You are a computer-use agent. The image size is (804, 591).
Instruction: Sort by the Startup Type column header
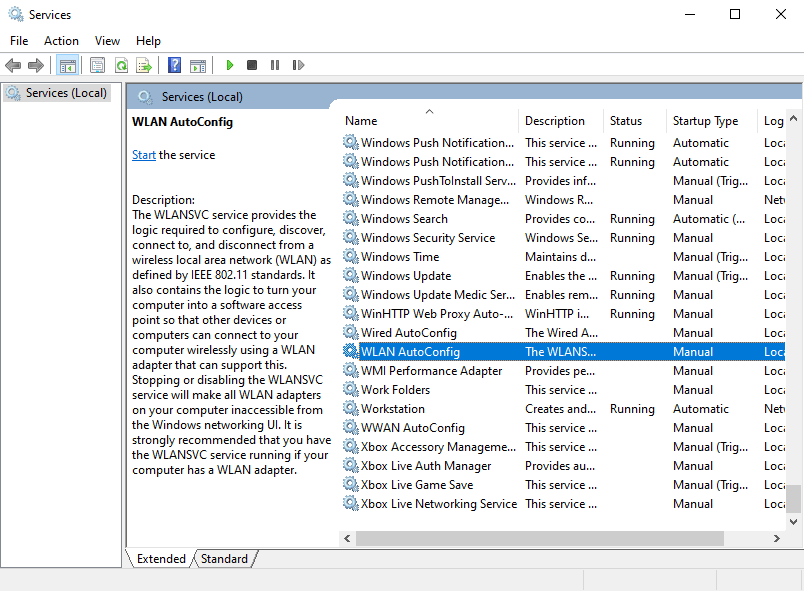pos(712,120)
